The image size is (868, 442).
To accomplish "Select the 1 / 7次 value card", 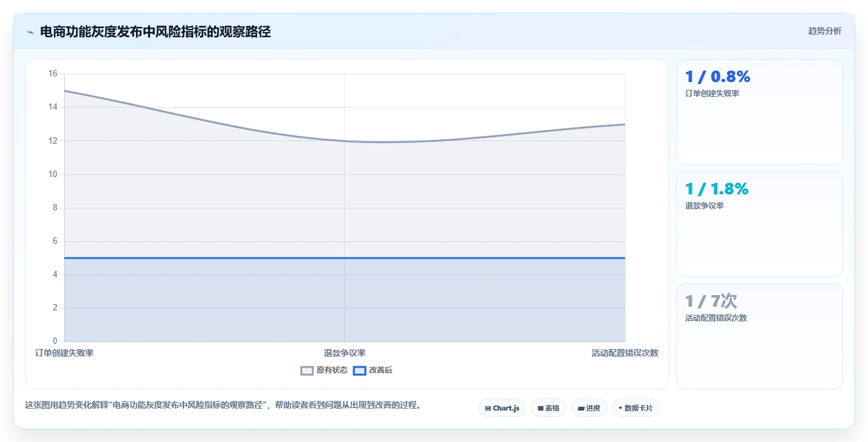I will [760, 337].
